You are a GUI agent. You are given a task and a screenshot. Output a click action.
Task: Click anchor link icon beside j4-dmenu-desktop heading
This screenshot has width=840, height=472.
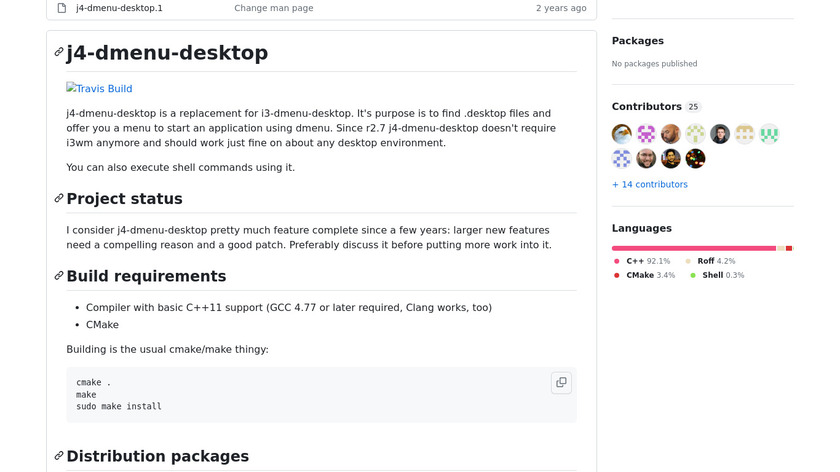59,52
